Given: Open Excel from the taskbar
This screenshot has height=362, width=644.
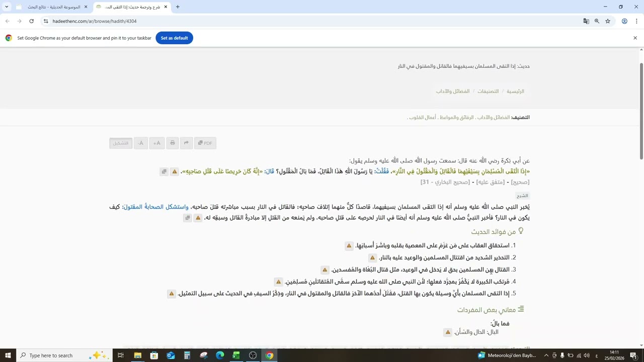Looking at the screenshot, I should pyautogui.click(x=236, y=355).
